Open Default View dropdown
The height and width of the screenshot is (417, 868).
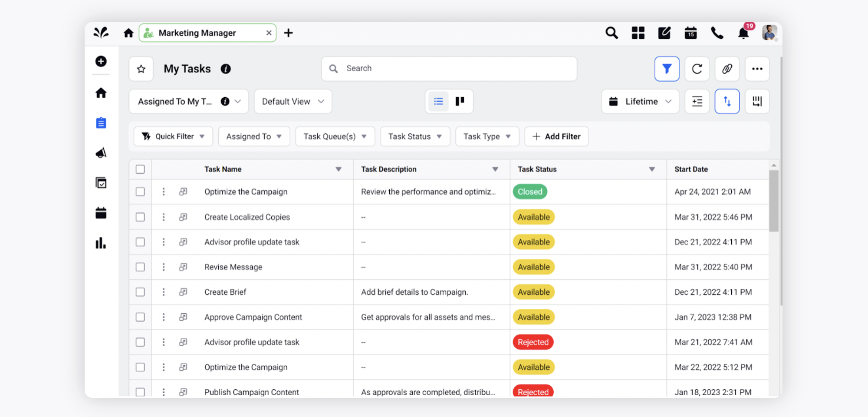pyautogui.click(x=293, y=101)
